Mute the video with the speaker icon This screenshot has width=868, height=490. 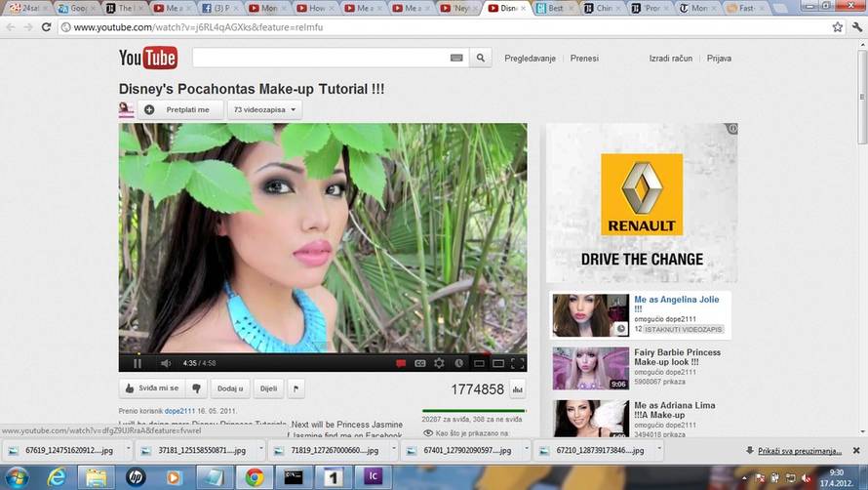point(166,364)
